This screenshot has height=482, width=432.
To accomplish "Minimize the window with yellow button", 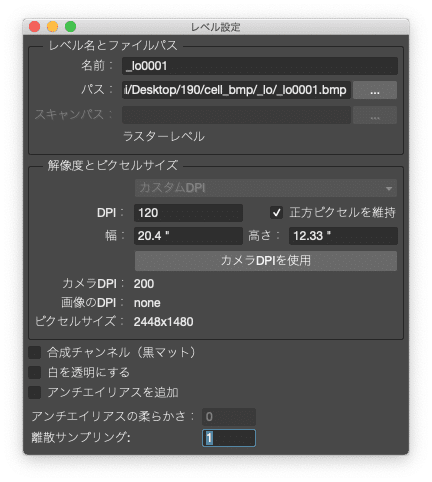I will click(53, 27).
